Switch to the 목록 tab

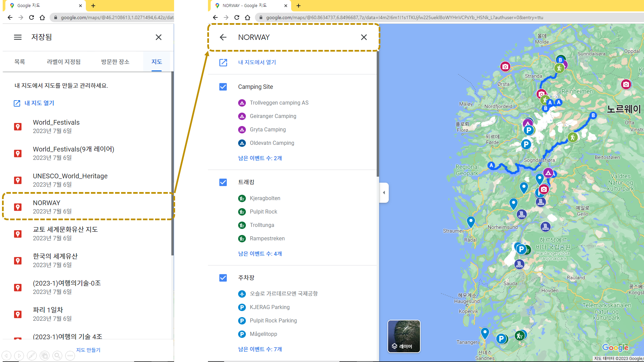20,62
